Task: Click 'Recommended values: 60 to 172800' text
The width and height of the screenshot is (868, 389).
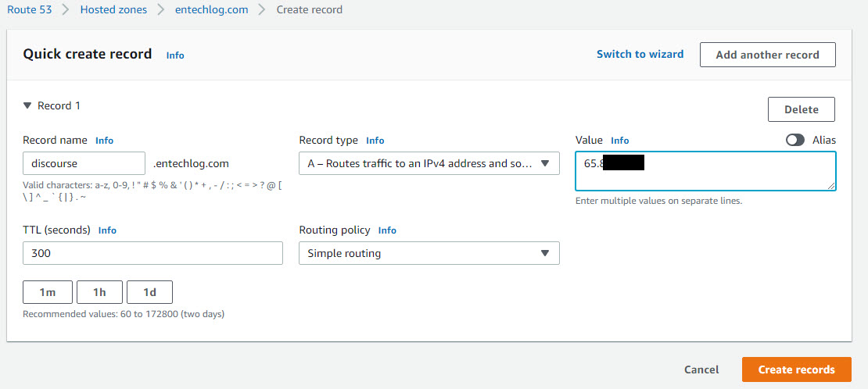Action: 124,314
